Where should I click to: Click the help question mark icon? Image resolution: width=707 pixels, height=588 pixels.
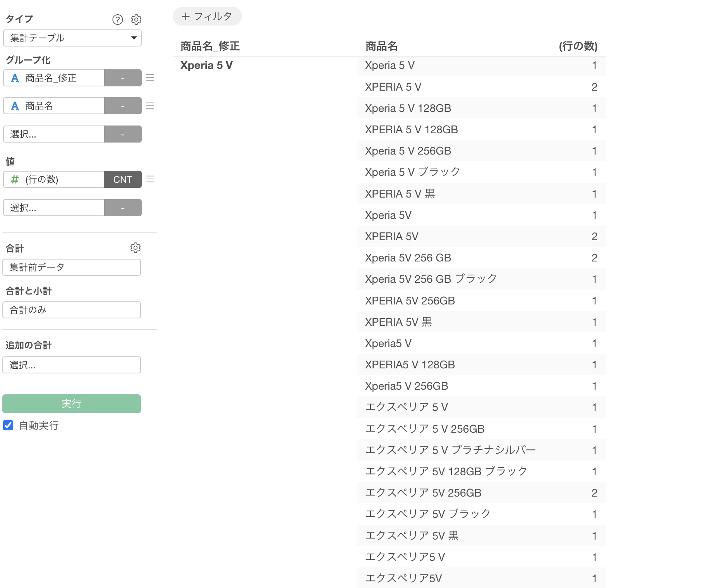tap(117, 19)
